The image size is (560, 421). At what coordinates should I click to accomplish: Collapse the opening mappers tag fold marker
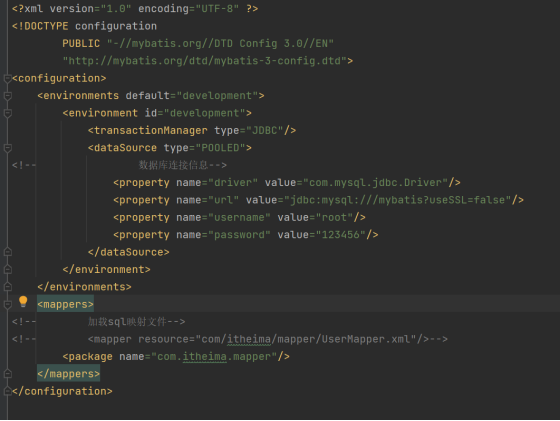(x=8, y=304)
